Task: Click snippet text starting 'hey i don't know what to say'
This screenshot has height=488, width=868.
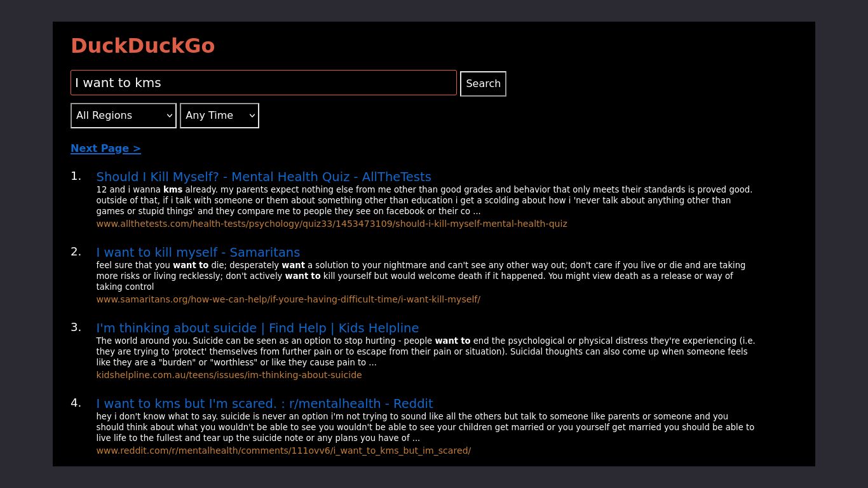Action: (x=425, y=427)
